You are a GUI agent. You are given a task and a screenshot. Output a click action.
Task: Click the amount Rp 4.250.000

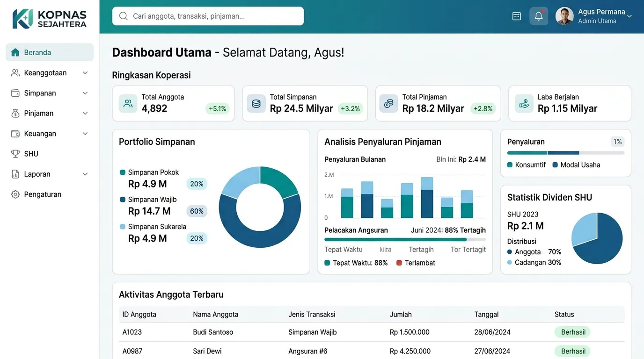[x=410, y=351]
